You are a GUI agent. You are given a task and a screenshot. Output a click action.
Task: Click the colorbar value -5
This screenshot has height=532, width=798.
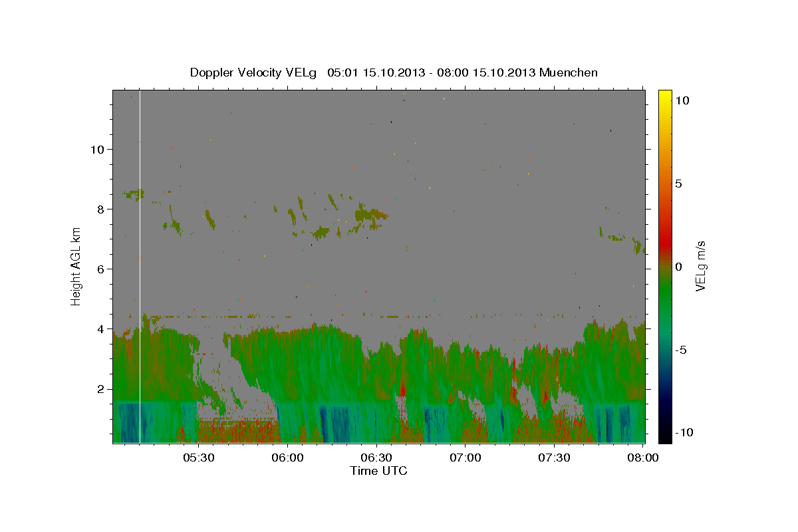(682, 350)
